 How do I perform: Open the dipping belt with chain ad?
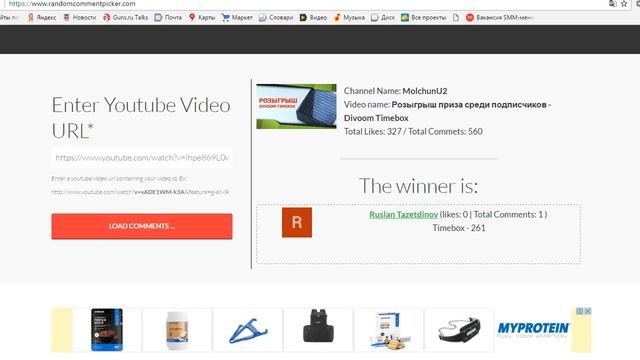(460, 330)
